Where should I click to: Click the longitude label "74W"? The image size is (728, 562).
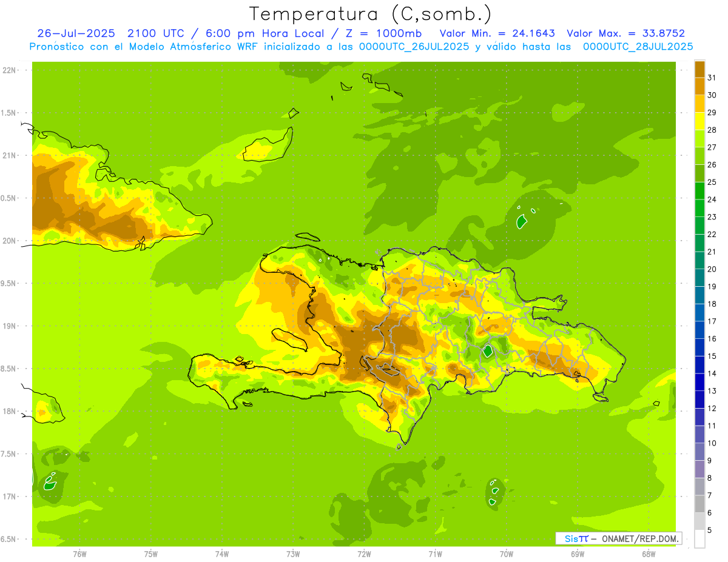click(x=221, y=554)
